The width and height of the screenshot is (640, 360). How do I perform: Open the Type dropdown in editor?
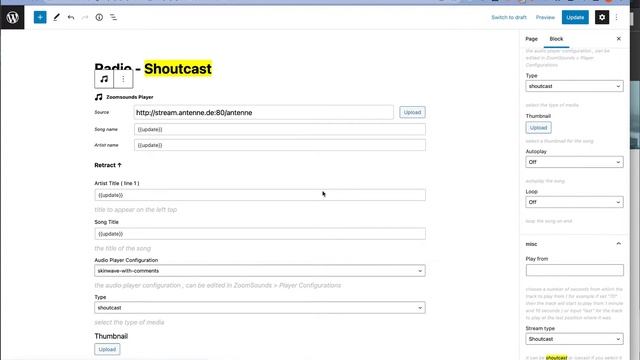(260, 308)
